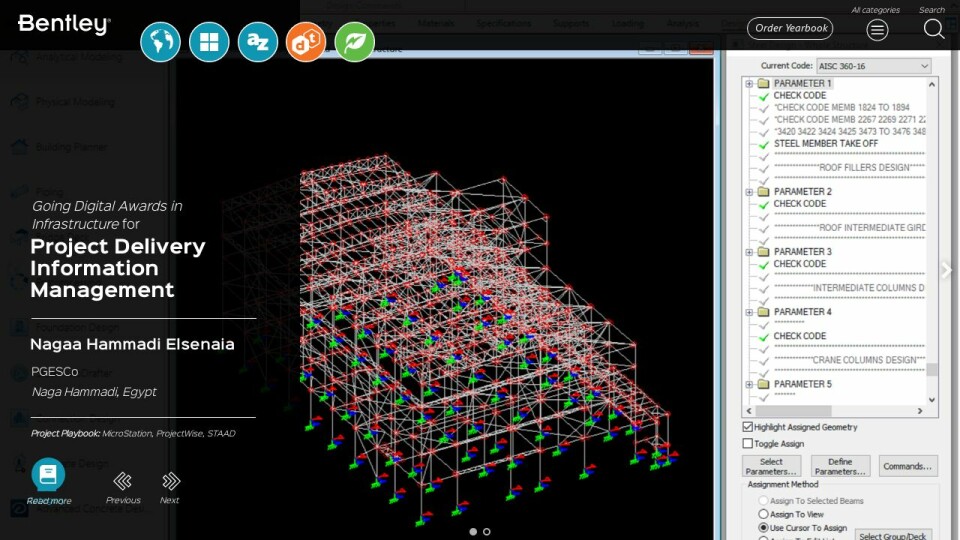Select CRANE COLUMNS DESIGN comment row
960x540 pixels.
click(x=849, y=360)
